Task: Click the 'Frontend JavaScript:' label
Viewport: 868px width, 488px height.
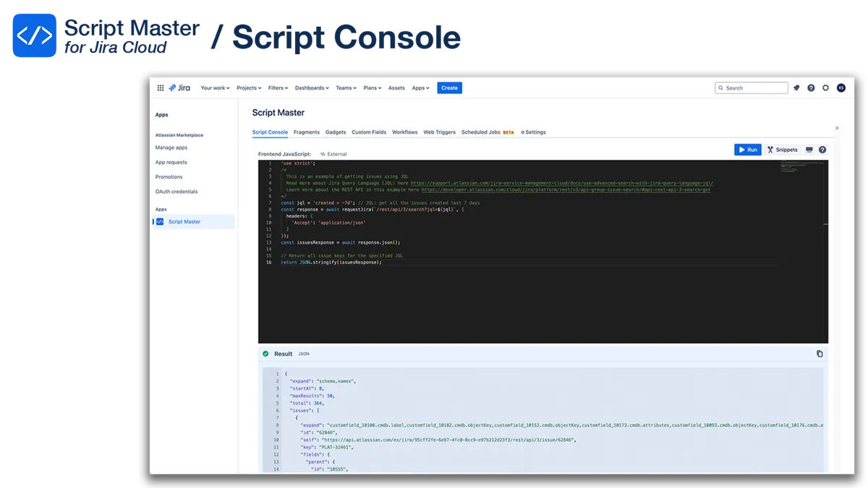Action: [285, 154]
